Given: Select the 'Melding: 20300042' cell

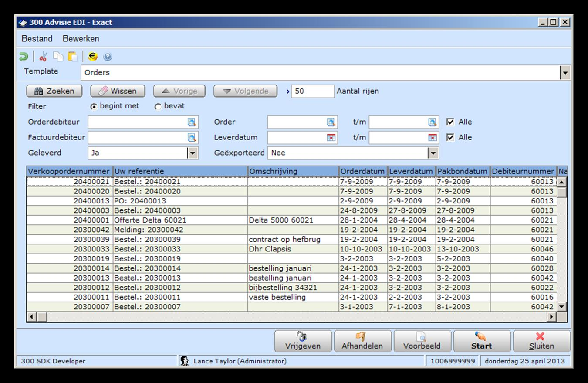Looking at the screenshot, I should point(180,230).
